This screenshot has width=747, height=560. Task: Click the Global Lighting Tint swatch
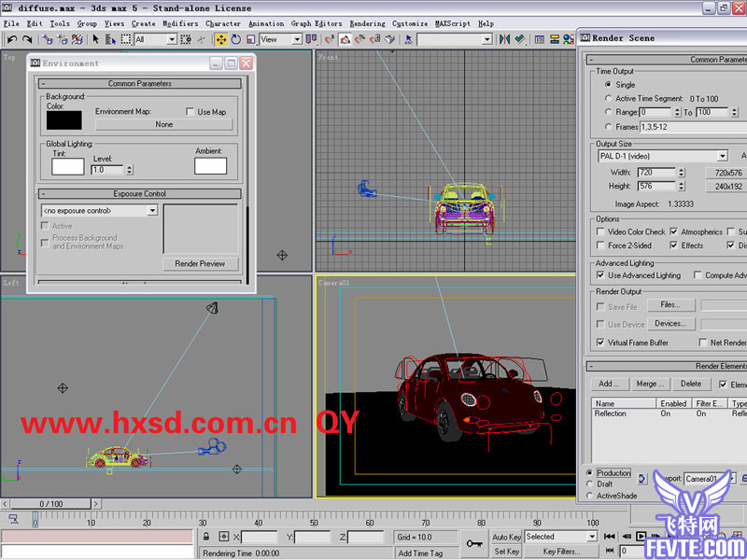point(67,167)
